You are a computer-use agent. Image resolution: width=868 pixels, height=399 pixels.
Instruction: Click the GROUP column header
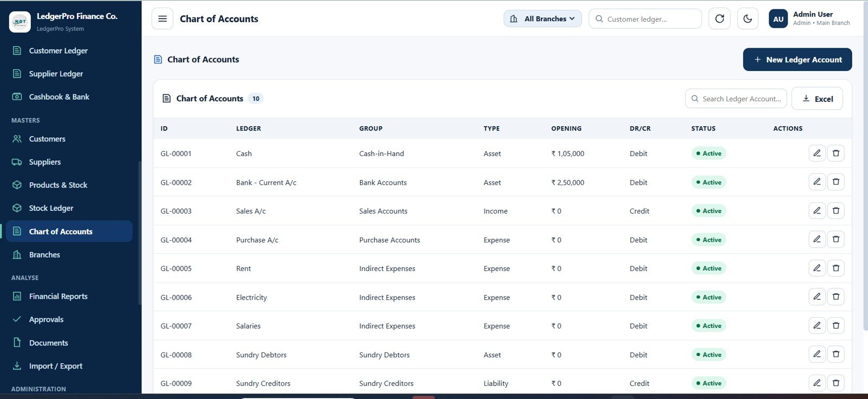click(371, 129)
